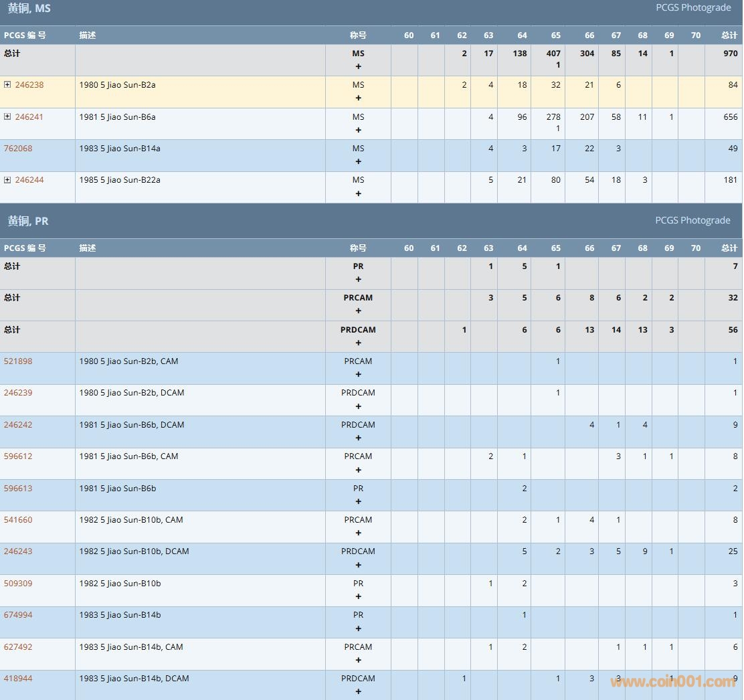Select PCGS number 596612
This screenshot has height=700, width=744.
point(18,456)
